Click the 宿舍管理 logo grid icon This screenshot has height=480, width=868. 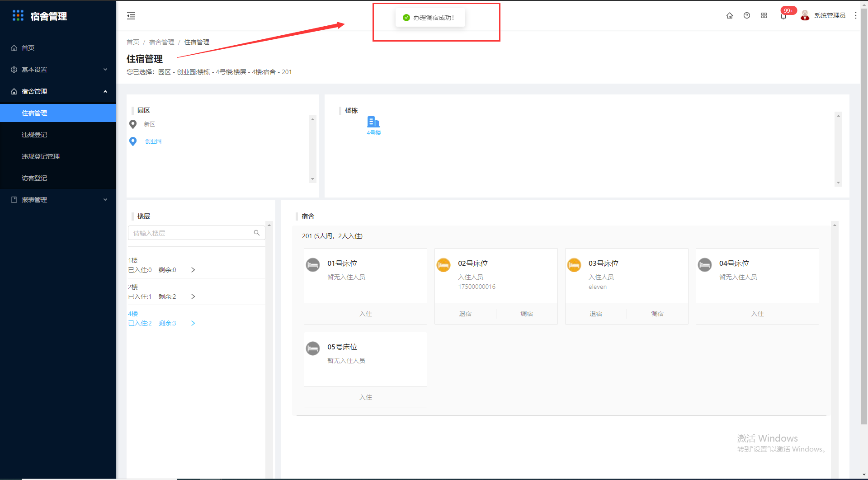click(x=18, y=16)
